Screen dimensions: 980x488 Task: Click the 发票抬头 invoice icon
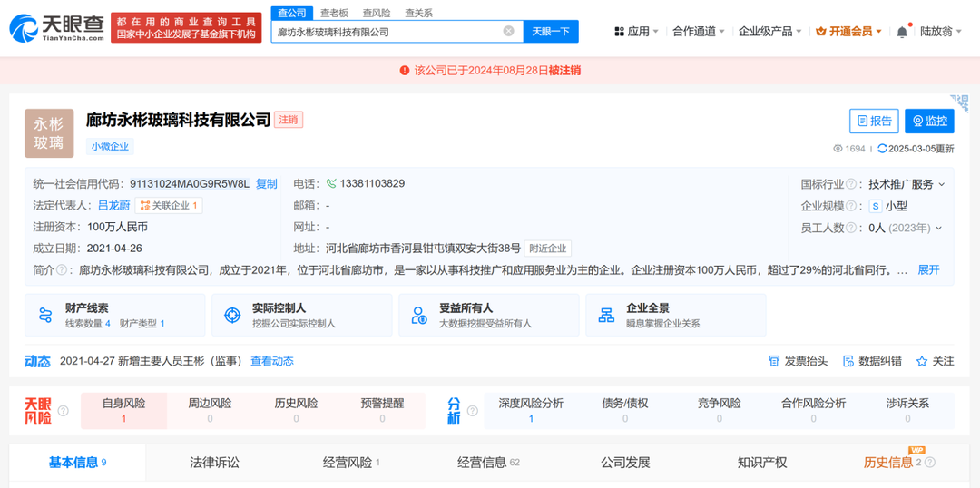pyautogui.click(x=774, y=361)
